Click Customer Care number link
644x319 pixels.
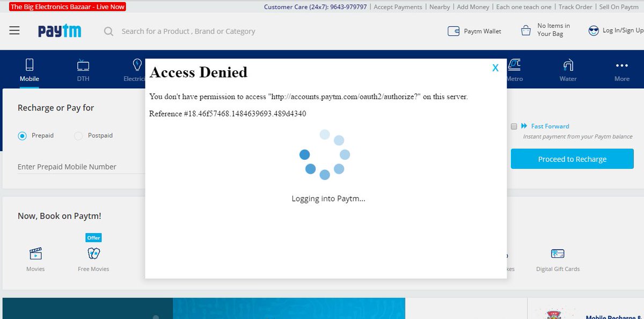click(x=316, y=7)
